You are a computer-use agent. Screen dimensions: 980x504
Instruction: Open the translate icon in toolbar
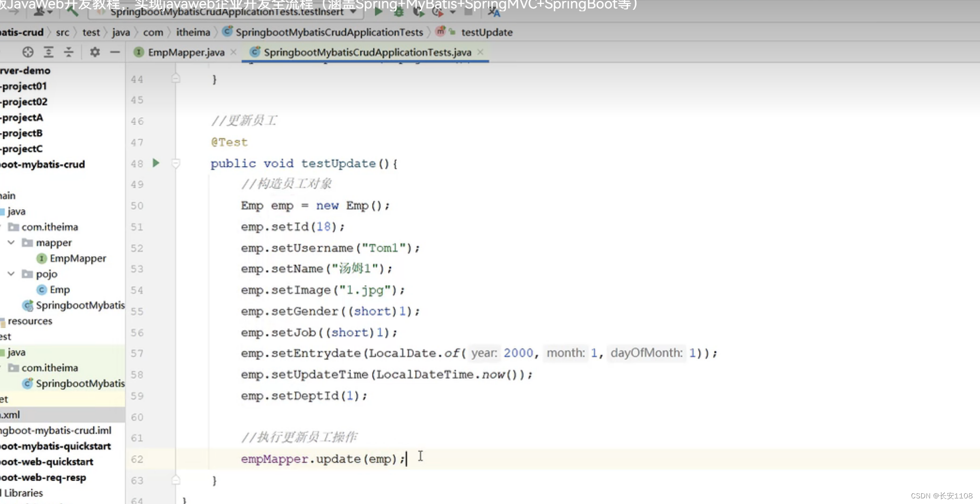coord(494,13)
